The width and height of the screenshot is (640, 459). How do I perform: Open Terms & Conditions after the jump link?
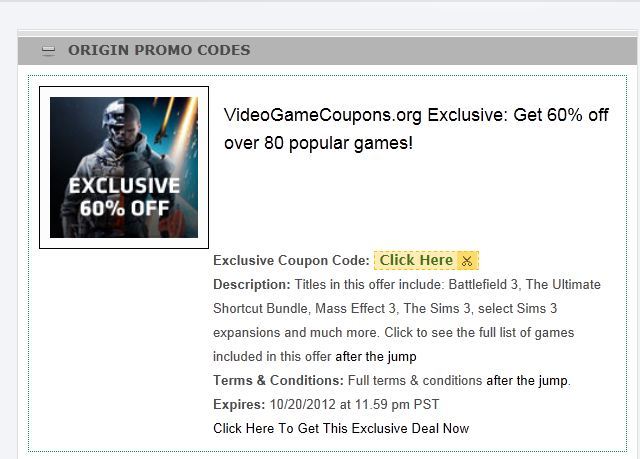(527, 381)
